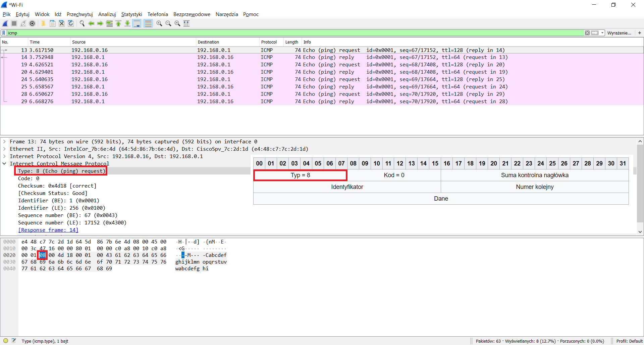
Task: Toggle packet list colorization
Action: coord(148,23)
